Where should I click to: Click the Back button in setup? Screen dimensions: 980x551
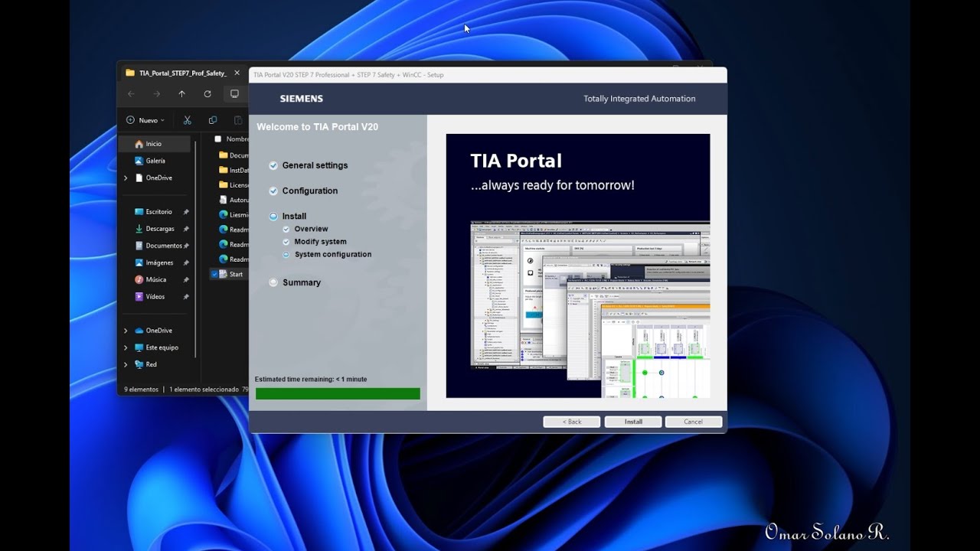coord(572,422)
